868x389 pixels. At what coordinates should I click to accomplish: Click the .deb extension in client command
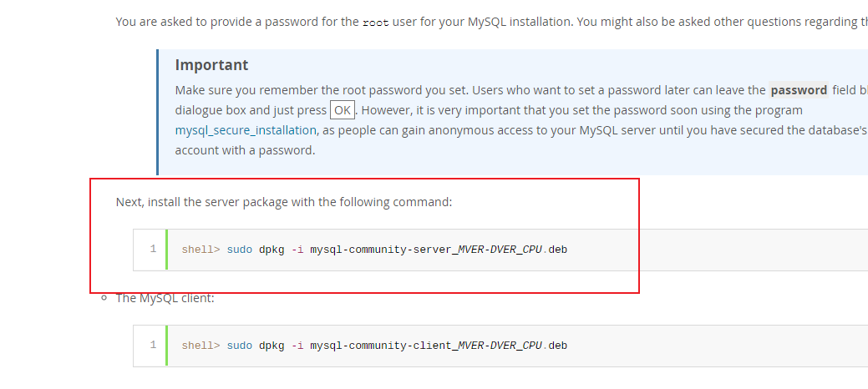coord(556,346)
